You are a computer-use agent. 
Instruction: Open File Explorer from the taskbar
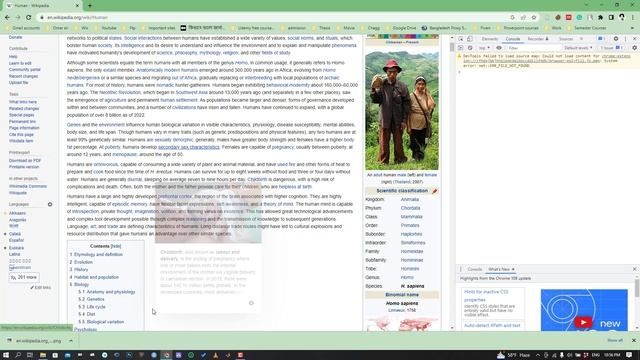point(42,355)
